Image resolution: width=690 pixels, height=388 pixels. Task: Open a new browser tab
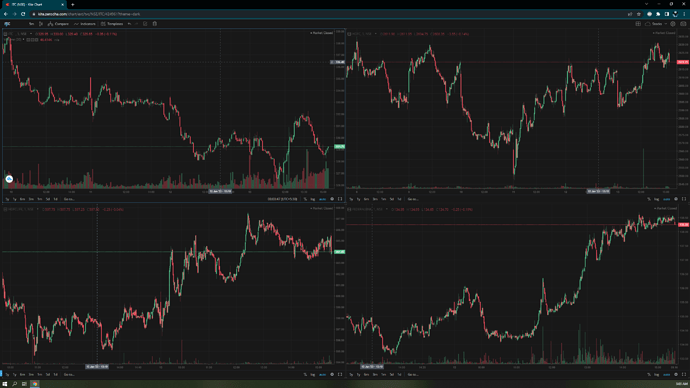[x=73, y=4]
